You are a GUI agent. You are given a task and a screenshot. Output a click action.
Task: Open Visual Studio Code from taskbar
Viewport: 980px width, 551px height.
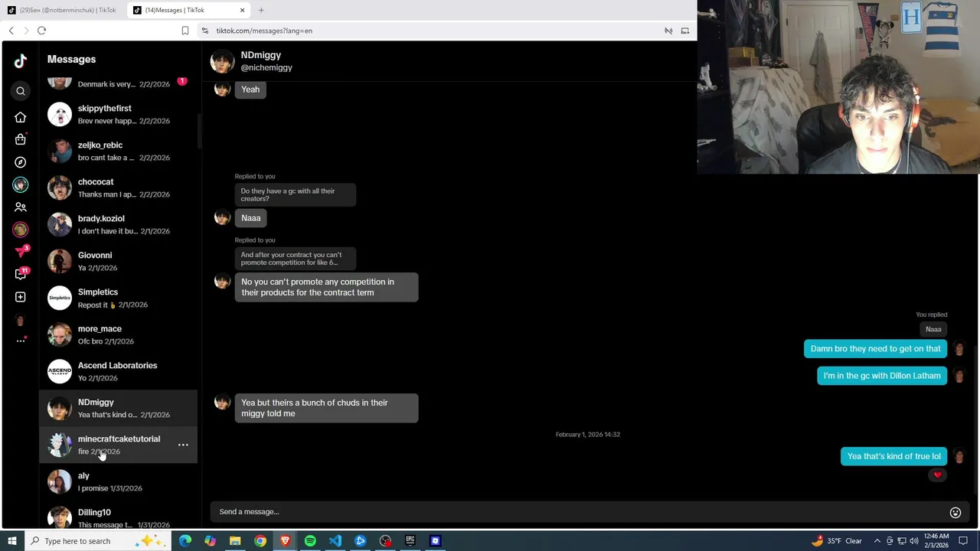coord(335,541)
